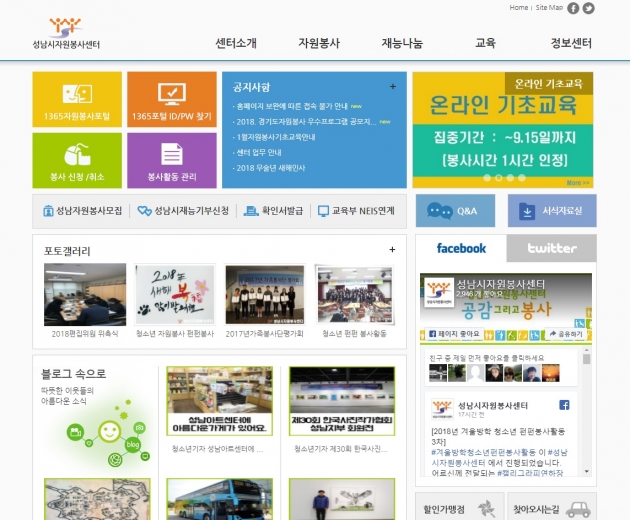The image size is (630, 520).
Task: Open the 정보센터 main menu
Action: click(x=571, y=43)
